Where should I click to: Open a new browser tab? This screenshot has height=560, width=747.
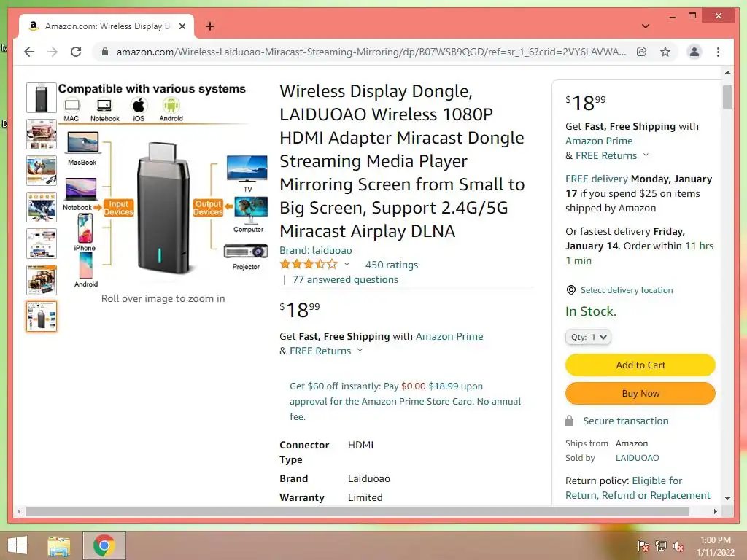pyautogui.click(x=209, y=26)
